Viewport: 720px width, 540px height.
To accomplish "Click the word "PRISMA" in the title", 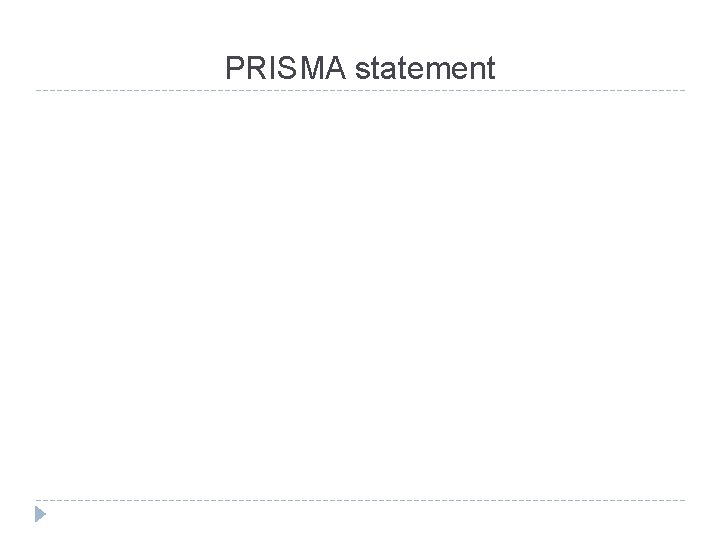I will tap(285, 68).
